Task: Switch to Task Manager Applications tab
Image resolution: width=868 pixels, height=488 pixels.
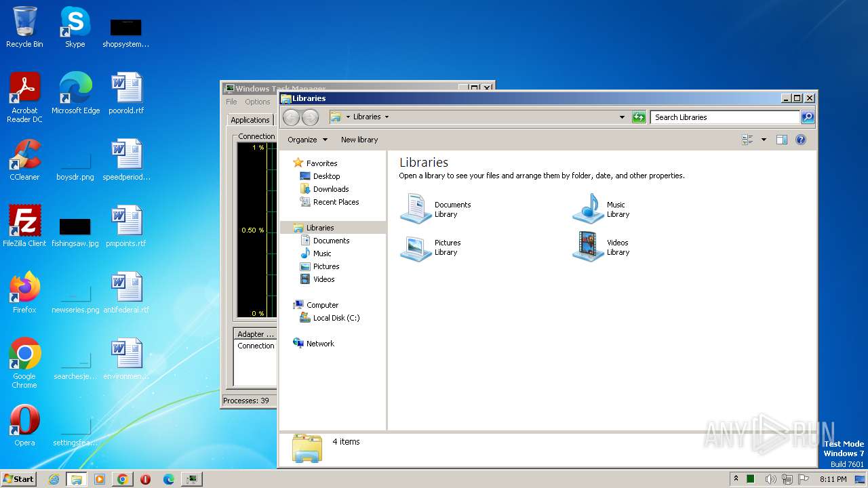Action: (x=250, y=120)
